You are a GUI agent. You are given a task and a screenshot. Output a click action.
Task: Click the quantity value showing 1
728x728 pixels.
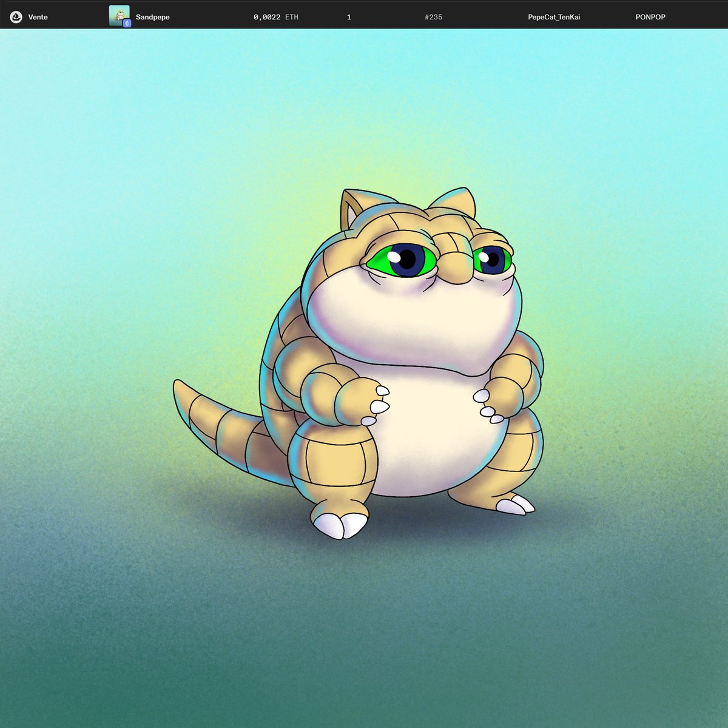click(x=349, y=17)
